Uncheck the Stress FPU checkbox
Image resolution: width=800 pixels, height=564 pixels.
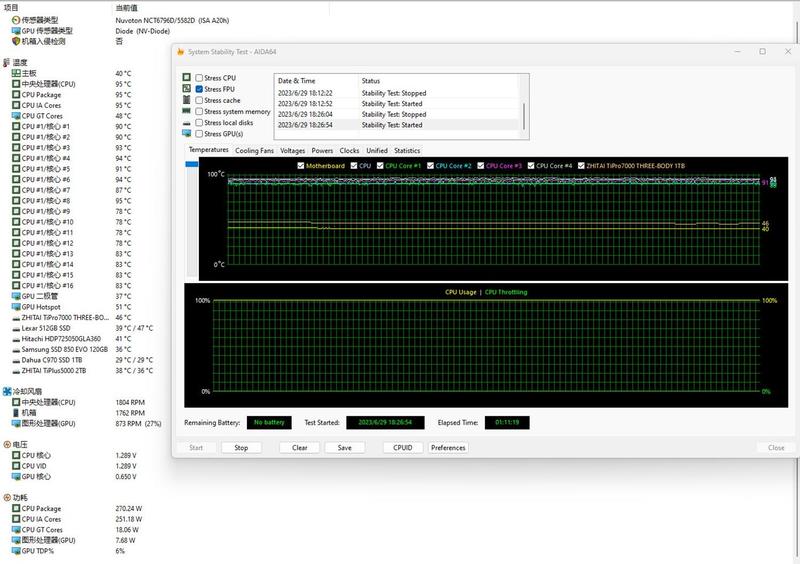[199, 89]
